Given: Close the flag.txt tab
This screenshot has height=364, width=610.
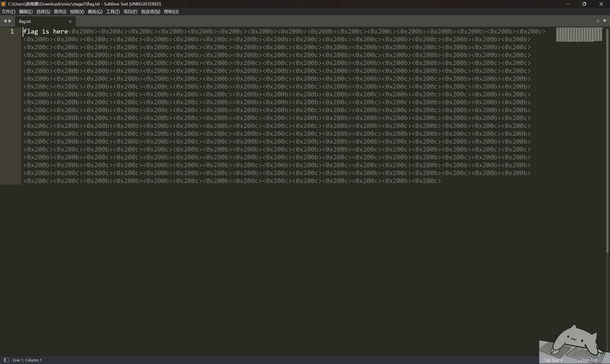Looking at the screenshot, I should coord(70,21).
